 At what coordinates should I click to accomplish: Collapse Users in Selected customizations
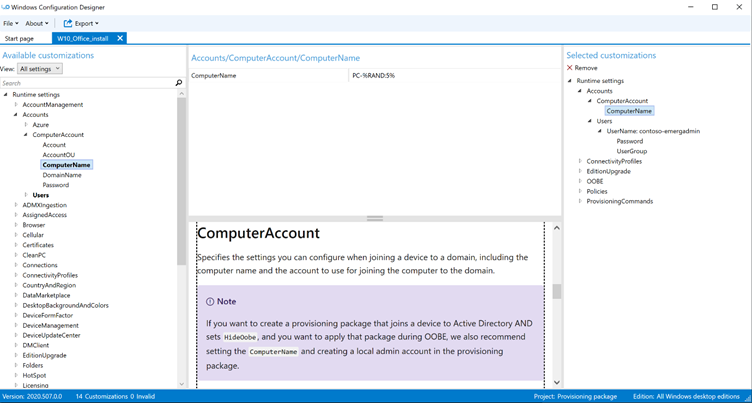[589, 121]
